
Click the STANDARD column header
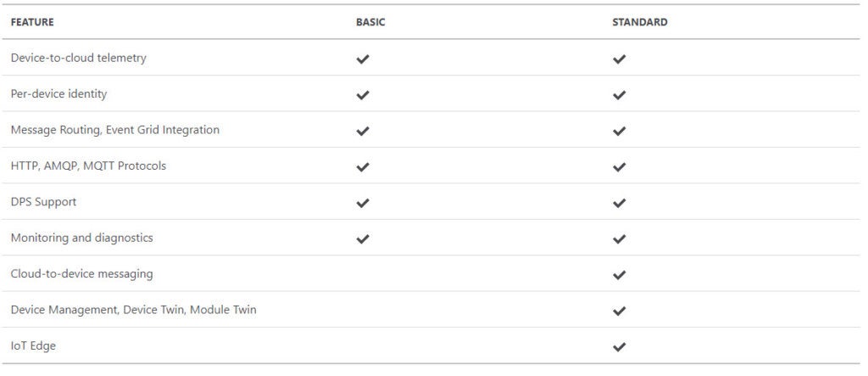[640, 23]
